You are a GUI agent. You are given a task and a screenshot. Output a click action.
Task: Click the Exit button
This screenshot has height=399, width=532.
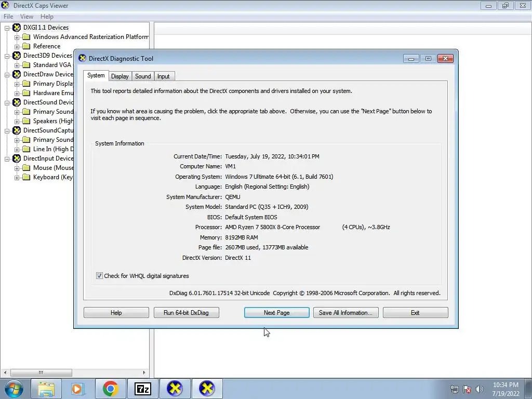pyautogui.click(x=415, y=312)
